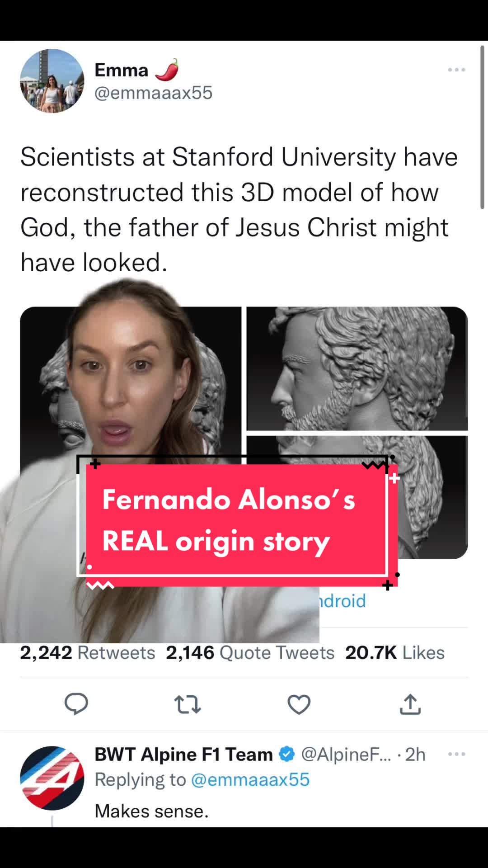The height and width of the screenshot is (868, 488).
Task: Open the BWT Alpine F1 Team name
Action: (183, 754)
